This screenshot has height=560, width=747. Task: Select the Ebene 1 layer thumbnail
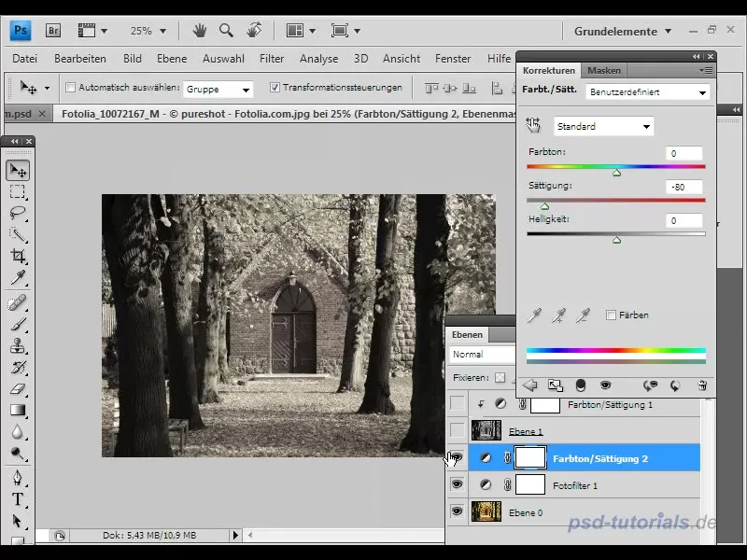486,430
